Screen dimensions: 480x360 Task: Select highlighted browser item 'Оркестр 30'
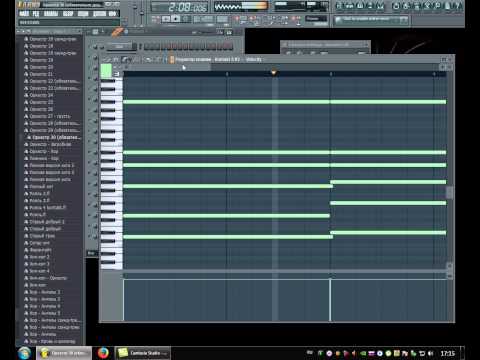point(53,137)
